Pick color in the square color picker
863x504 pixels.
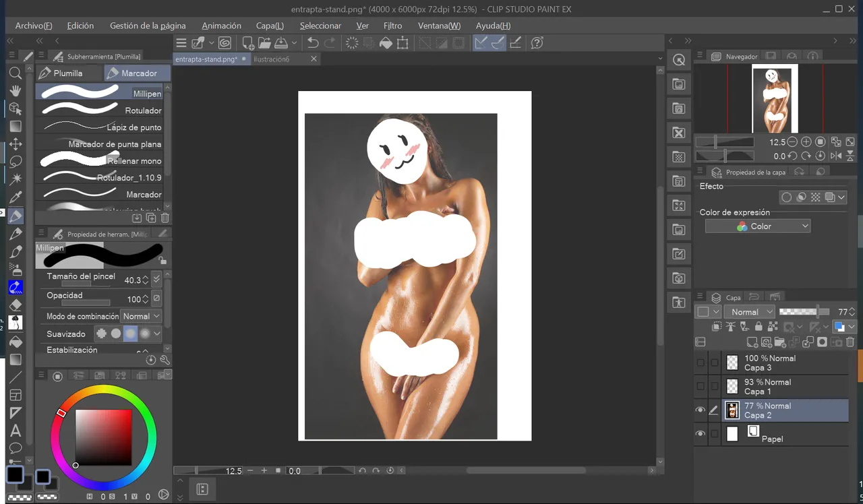[103, 437]
